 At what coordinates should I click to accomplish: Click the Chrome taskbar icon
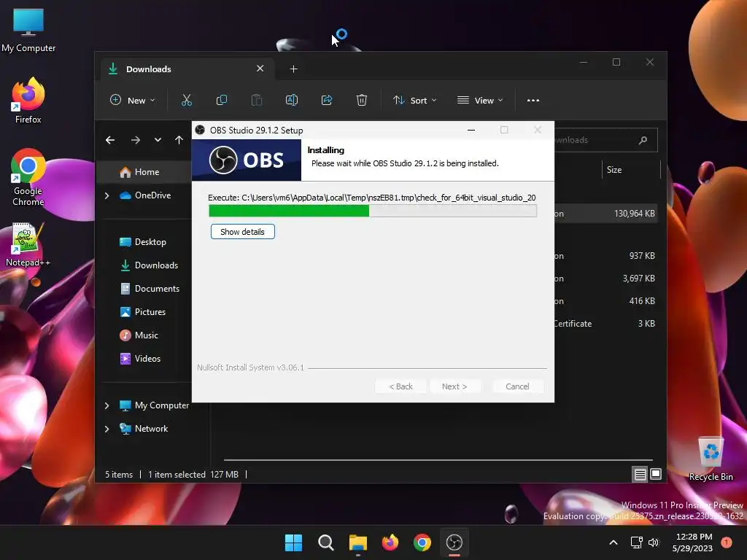(x=422, y=542)
